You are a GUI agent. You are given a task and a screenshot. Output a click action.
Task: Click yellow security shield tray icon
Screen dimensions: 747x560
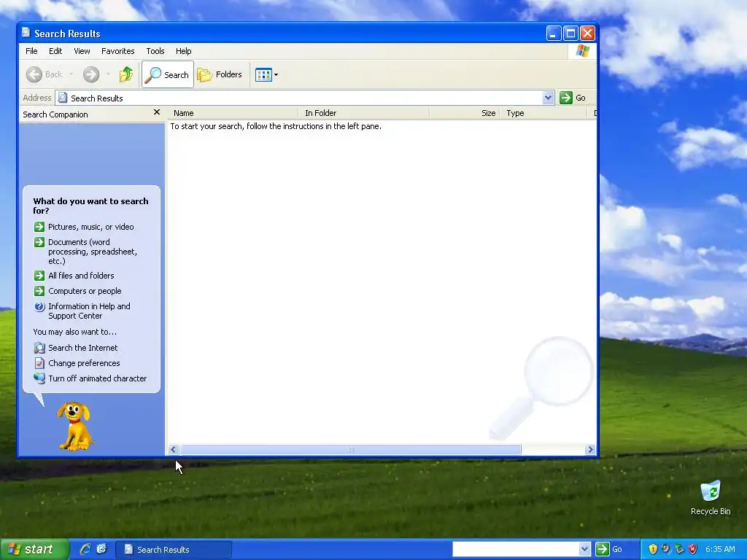(x=653, y=549)
